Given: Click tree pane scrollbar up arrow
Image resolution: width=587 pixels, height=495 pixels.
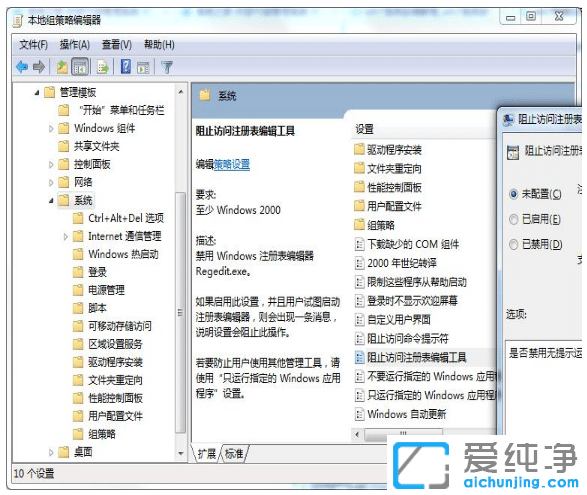Looking at the screenshot, I should tap(181, 92).
